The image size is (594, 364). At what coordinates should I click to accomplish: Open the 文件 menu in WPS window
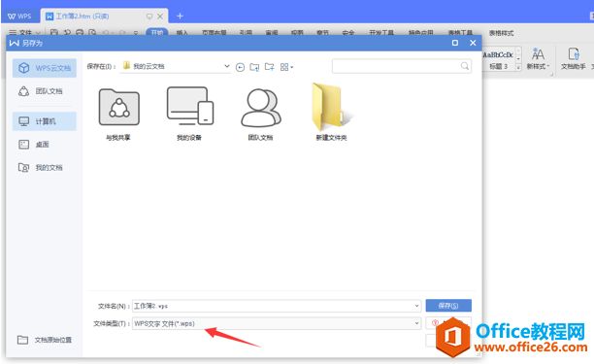coord(24,33)
